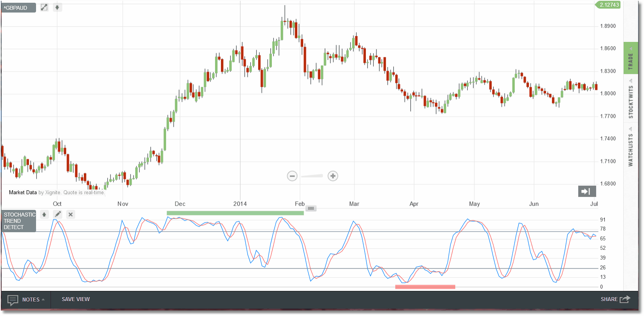Click the Oct date axis label
The width and height of the screenshot is (644, 316).
pos(57,204)
